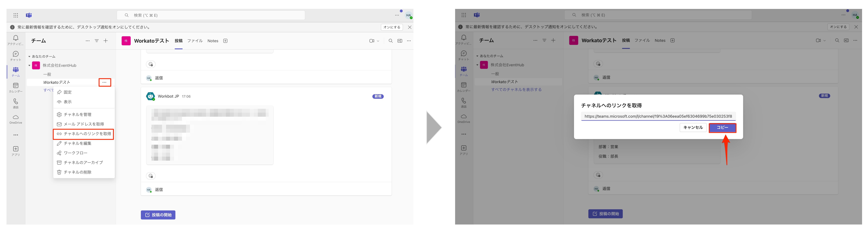Click plus icon to add team, left screenshot

[105, 41]
